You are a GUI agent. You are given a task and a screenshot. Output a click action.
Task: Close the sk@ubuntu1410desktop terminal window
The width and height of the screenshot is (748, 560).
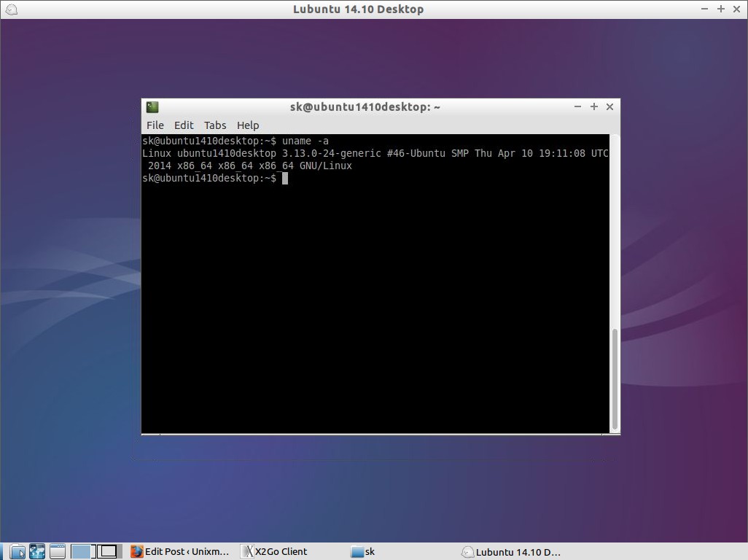[609, 107]
